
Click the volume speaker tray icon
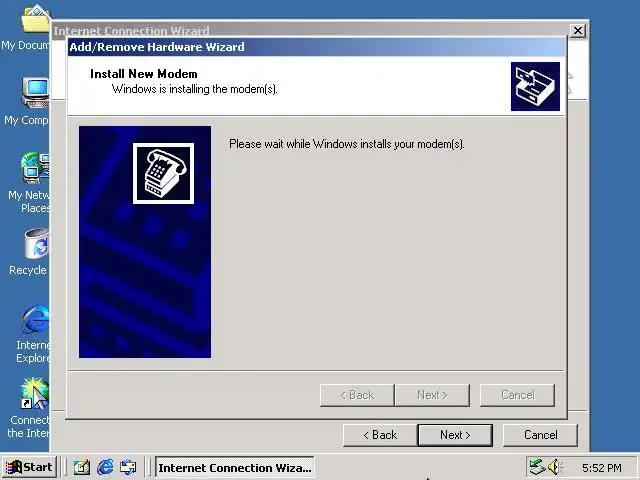(x=555, y=467)
